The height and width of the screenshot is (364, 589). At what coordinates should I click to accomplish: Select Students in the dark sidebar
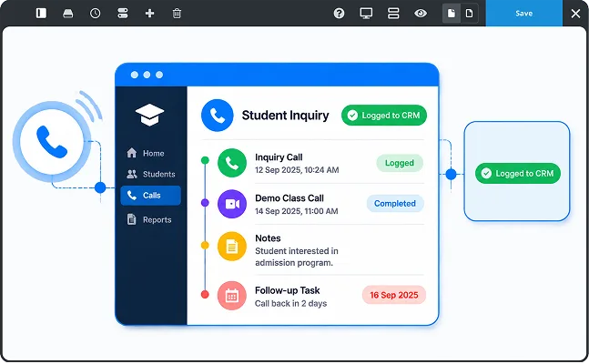150,174
